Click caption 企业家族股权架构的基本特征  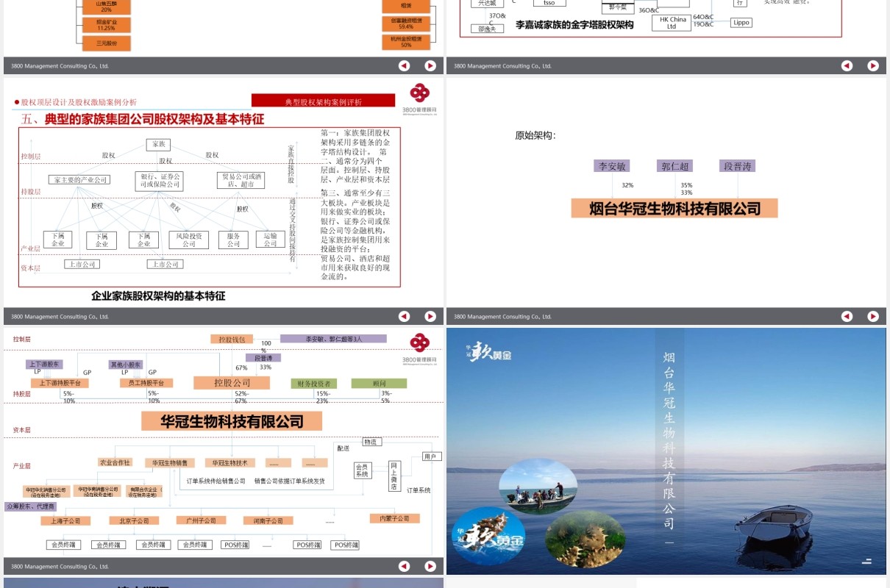(158, 296)
